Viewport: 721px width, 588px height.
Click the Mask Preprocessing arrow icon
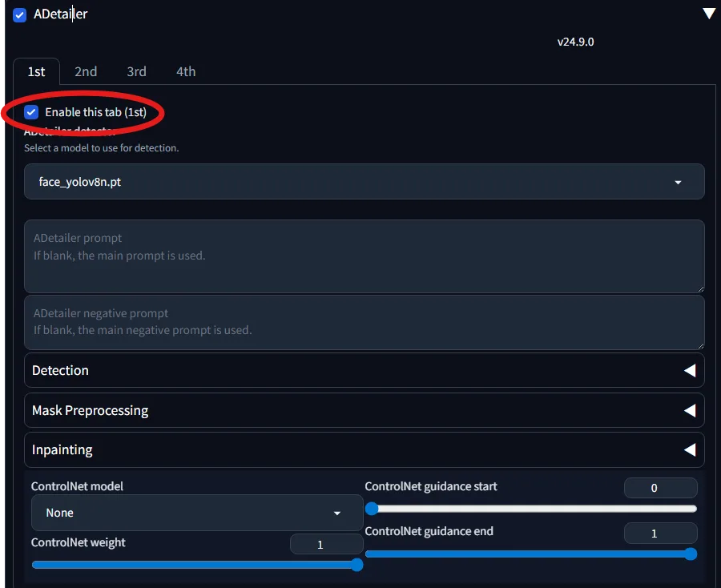[x=689, y=411]
